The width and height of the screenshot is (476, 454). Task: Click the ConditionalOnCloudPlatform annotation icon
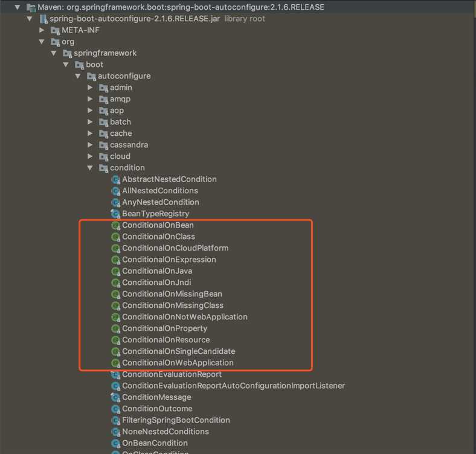(115, 249)
